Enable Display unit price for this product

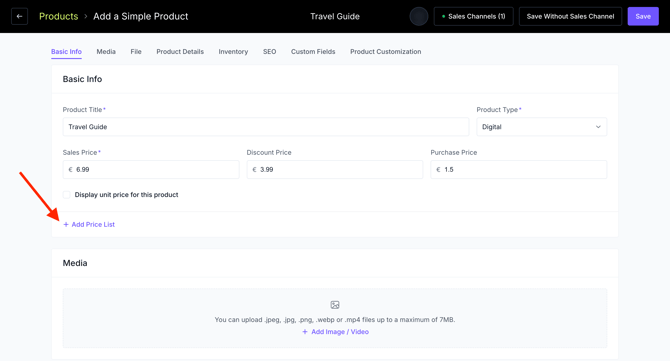point(67,195)
